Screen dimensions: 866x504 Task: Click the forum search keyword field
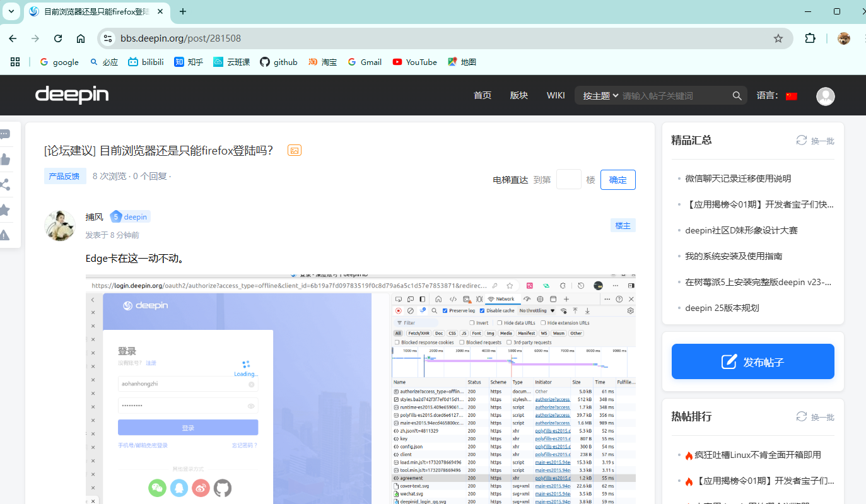click(675, 96)
